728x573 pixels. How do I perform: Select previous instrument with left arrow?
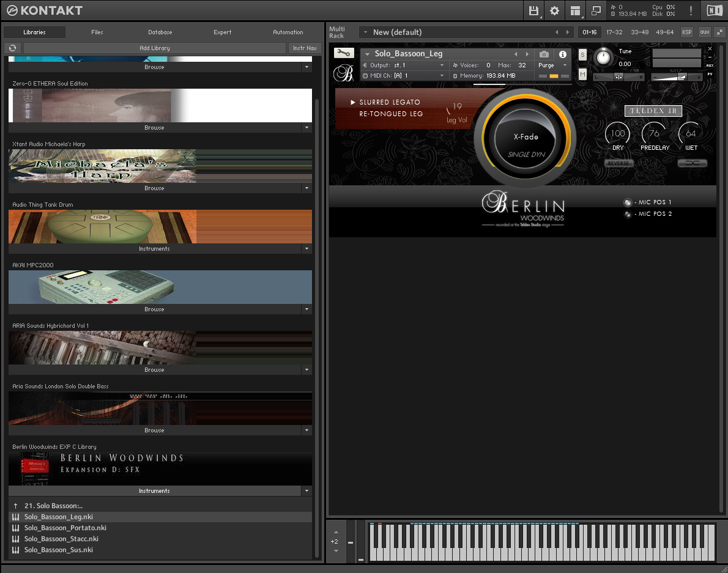point(516,54)
